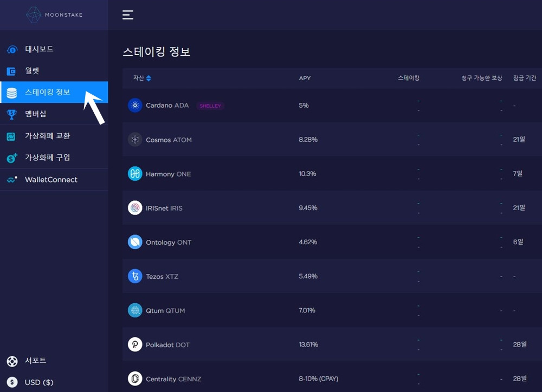Click the USD currency dollar icon

(x=12, y=382)
